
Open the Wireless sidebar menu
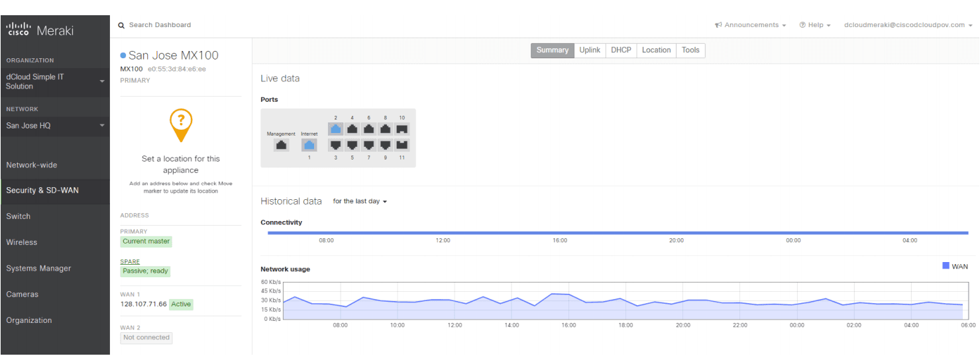click(x=55, y=242)
